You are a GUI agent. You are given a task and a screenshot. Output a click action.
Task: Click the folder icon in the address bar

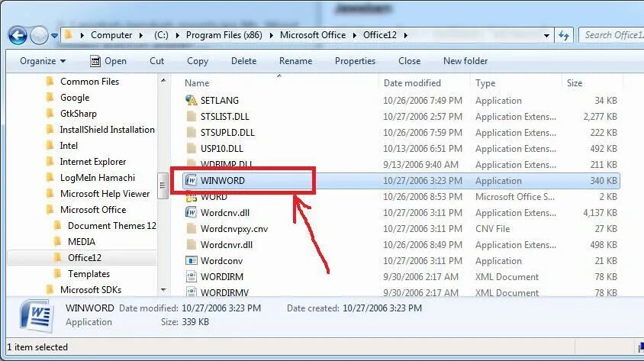click(69, 35)
